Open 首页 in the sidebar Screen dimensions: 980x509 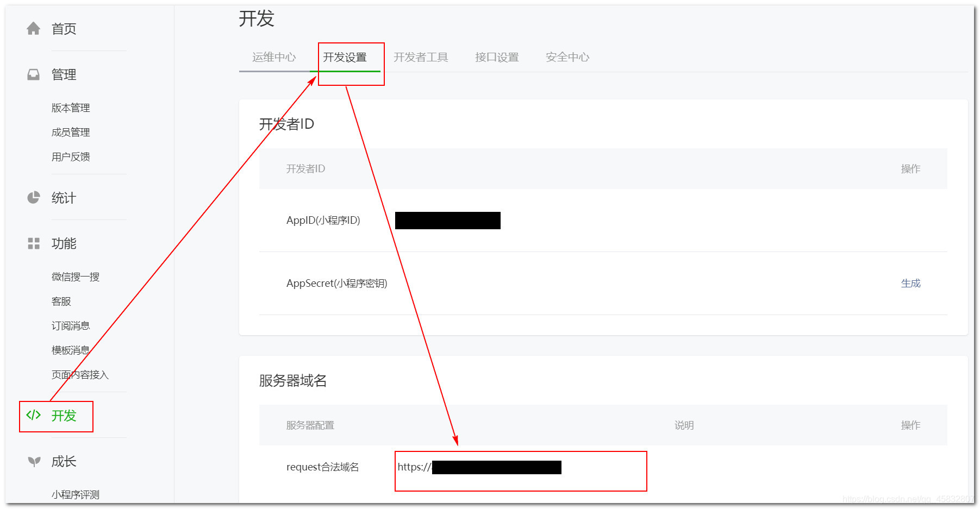click(64, 29)
